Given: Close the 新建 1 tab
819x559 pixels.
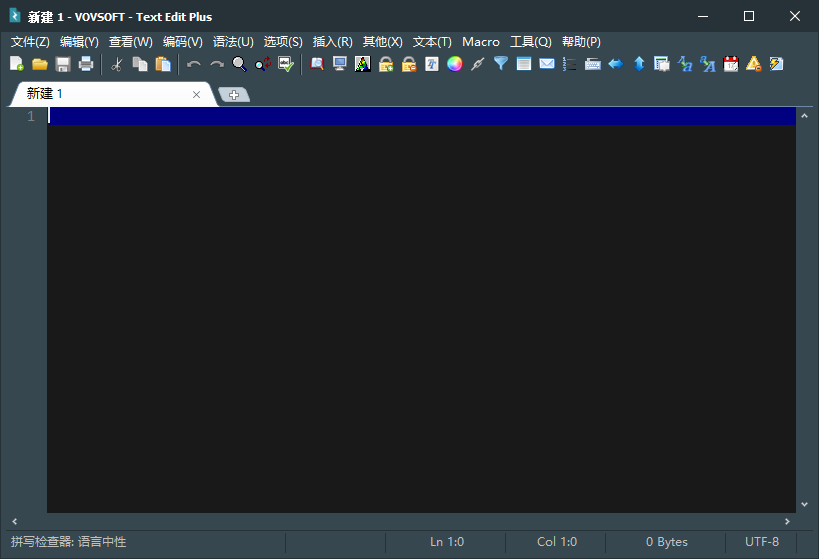Looking at the screenshot, I should click(x=197, y=95).
